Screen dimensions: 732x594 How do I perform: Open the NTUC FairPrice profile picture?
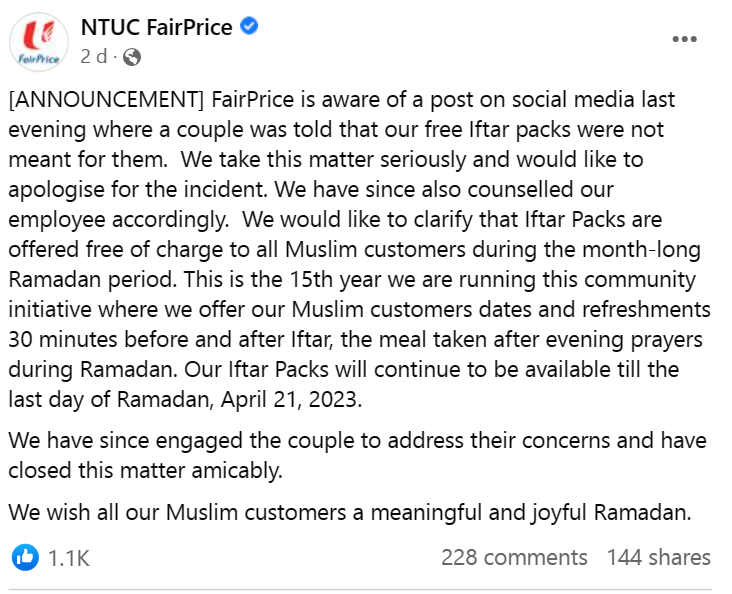click(39, 42)
